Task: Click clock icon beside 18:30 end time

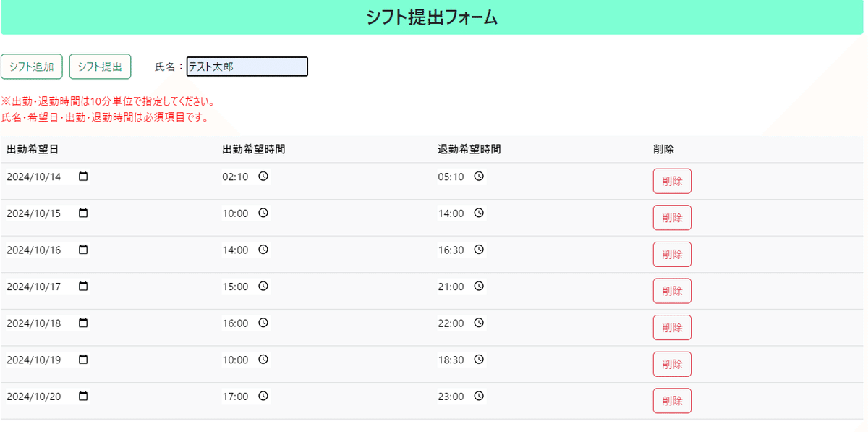Action: [479, 360]
